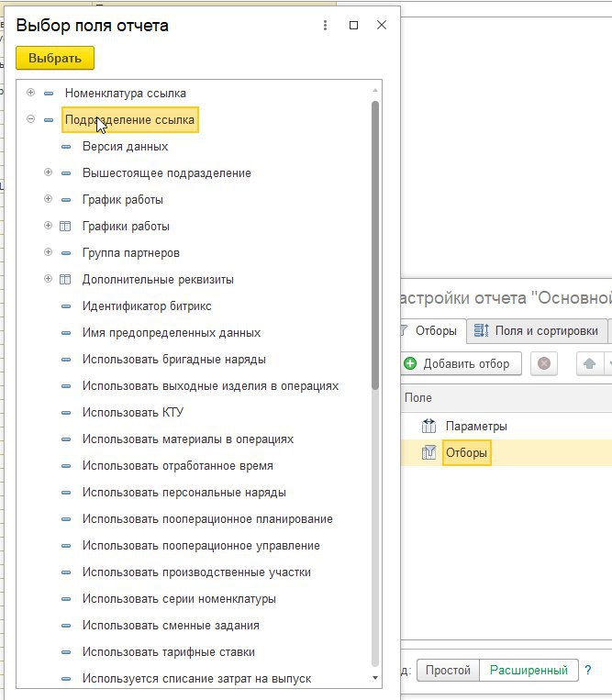Image resolution: width=612 pixels, height=700 pixels.
Task: Select Использовать производственные участки field
Action: 196,572
